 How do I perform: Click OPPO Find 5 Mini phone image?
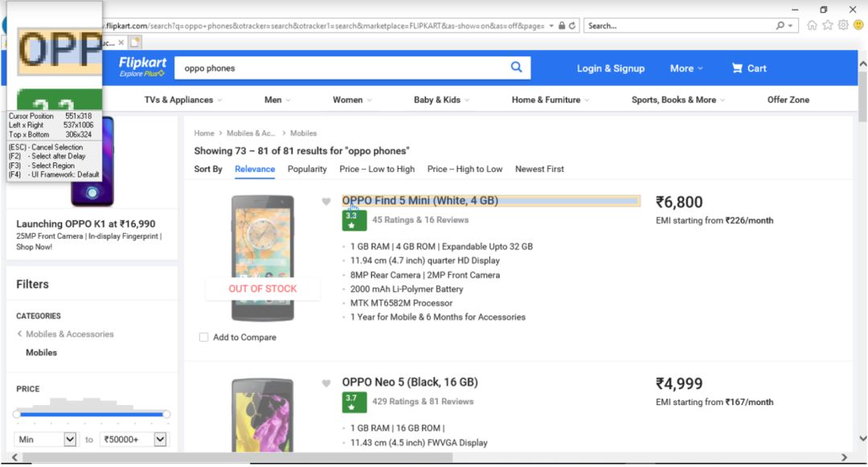[262, 258]
